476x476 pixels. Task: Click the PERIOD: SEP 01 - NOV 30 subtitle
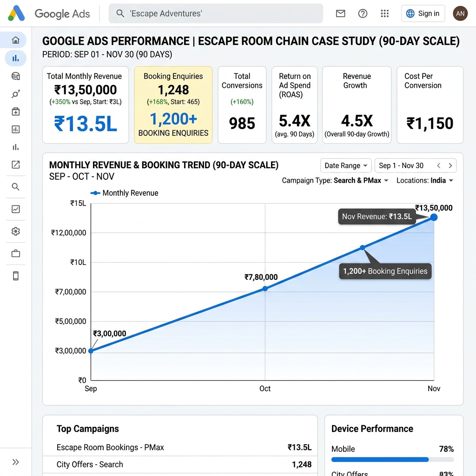coord(107,54)
